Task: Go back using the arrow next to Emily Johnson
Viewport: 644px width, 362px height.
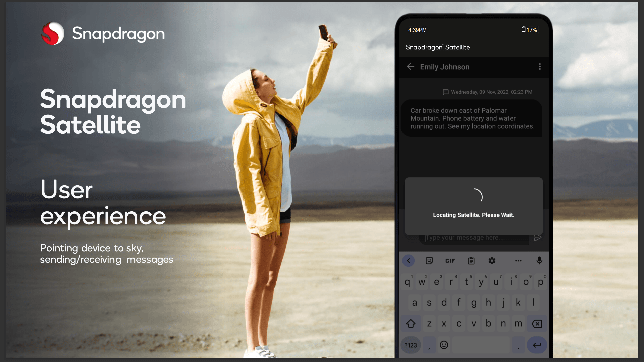Action: click(x=411, y=67)
